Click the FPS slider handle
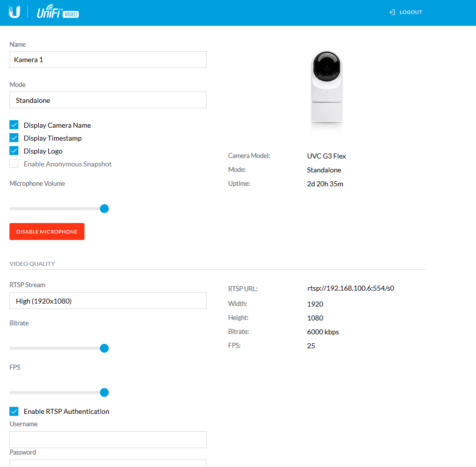Image resolution: width=476 pixels, height=467 pixels. tap(104, 392)
